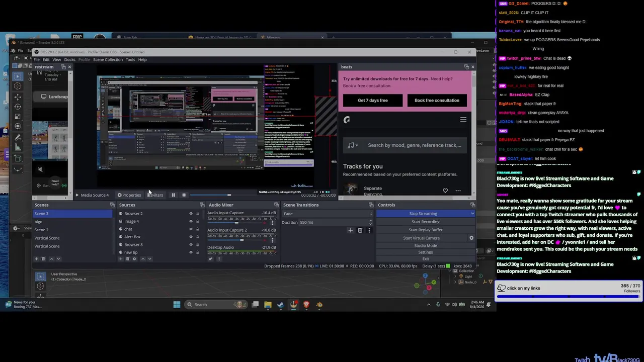Open the View menu in OBS
Screen dimensions: 644x362
point(57,60)
